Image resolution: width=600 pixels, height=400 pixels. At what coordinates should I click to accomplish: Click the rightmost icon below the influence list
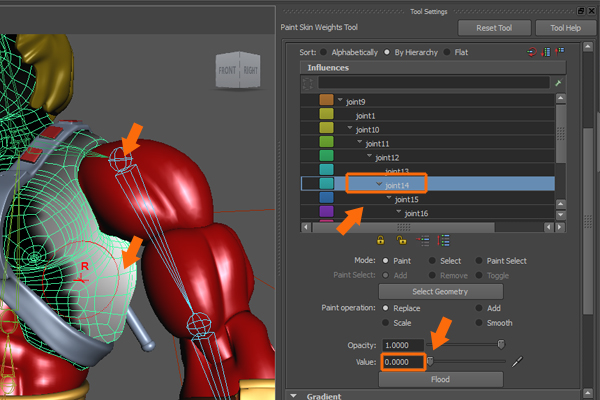[445, 241]
